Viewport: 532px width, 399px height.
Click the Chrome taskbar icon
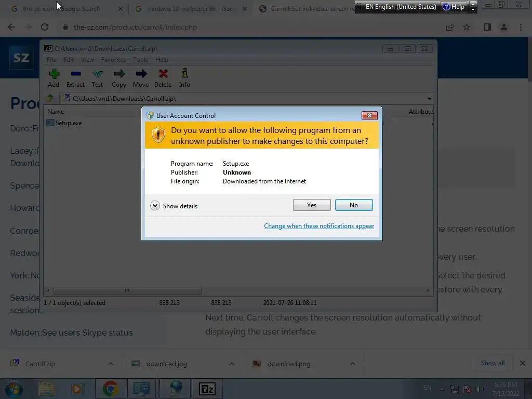click(x=110, y=389)
